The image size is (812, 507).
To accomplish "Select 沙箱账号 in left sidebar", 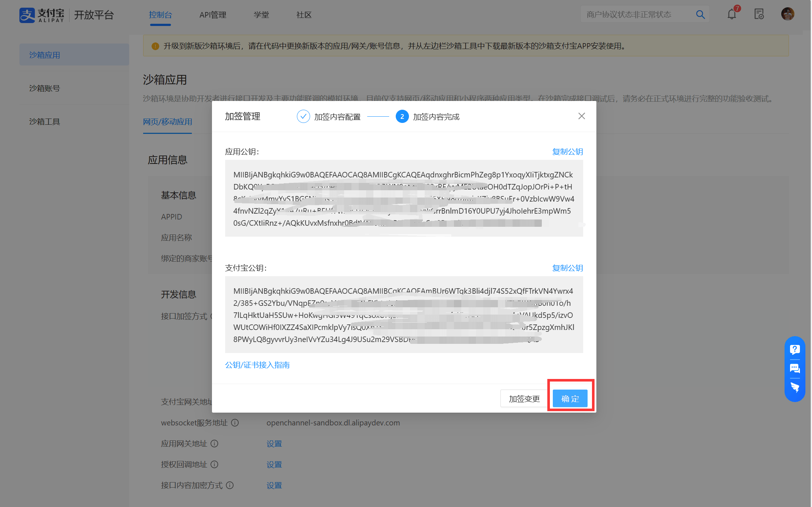I will click(45, 88).
